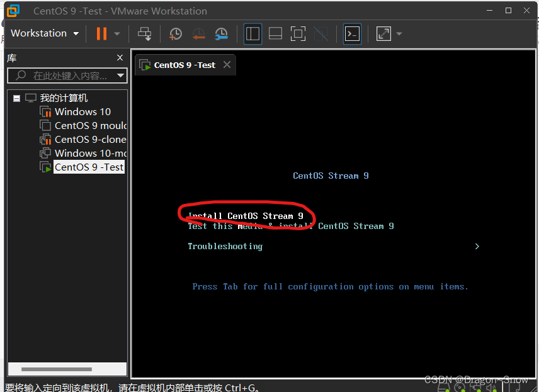The height and width of the screenshot is (392, 539).
Task: Click the Press Tab for full configuration hint
Action: coord(330,286)
